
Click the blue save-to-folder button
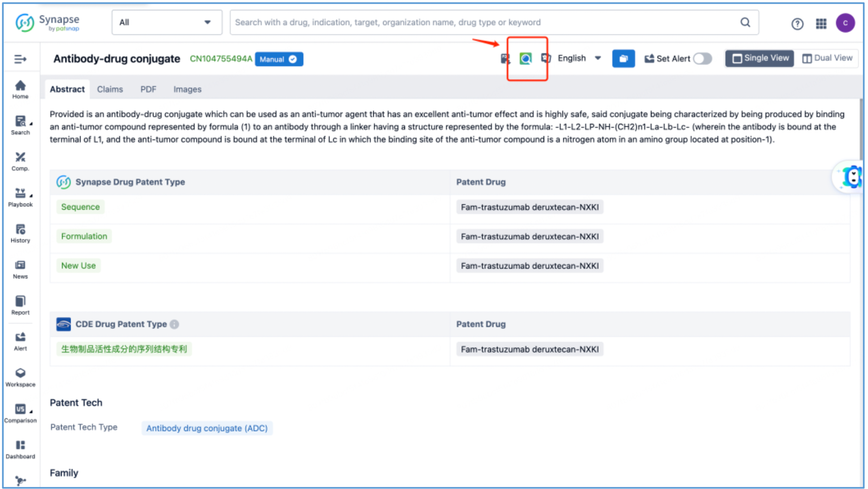point(623,58)
